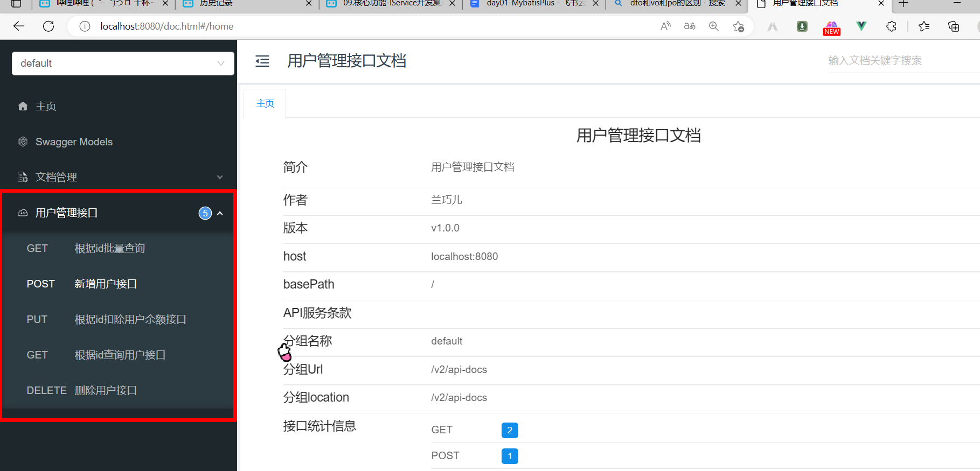Click the 分组Url value /v2/api-docs
Viewport: 980px width, 471px height.
(459, 369)
